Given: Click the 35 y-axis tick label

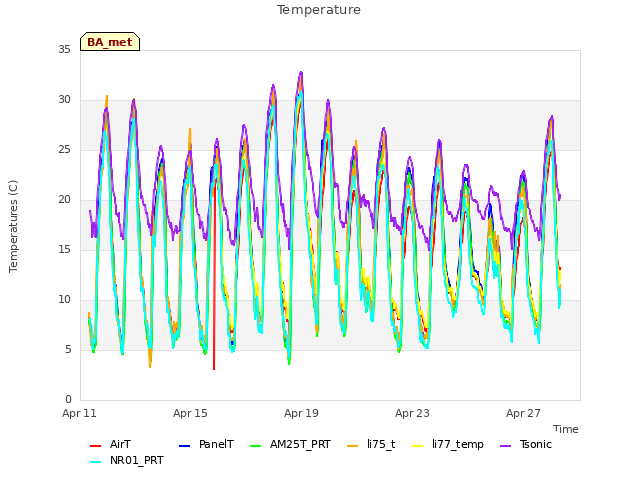Looking at the screenshot, I should (x=64, y=49).
